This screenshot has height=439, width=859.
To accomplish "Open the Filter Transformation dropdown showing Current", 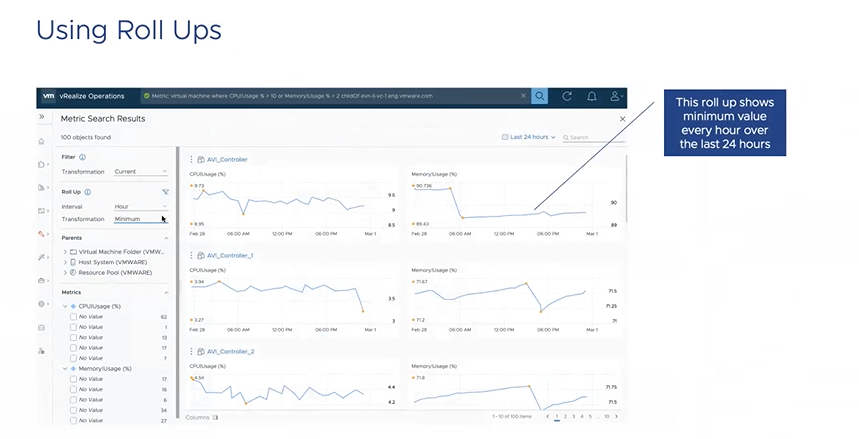I will [140, 172].
